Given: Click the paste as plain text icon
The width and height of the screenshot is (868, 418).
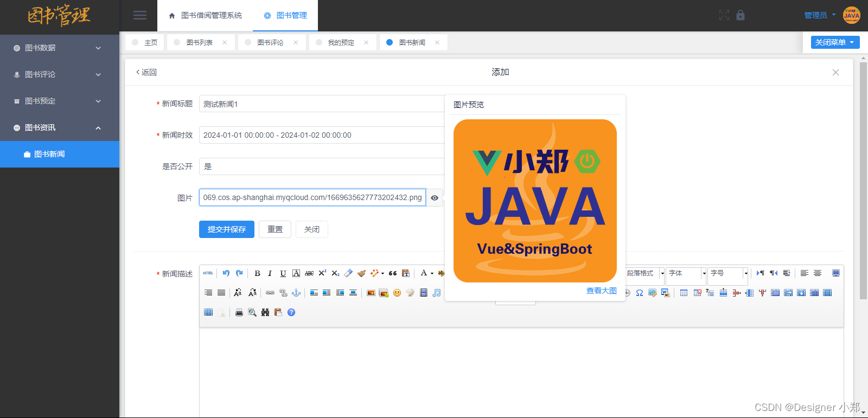Looking at the screenshot, I should coord(405,273).
